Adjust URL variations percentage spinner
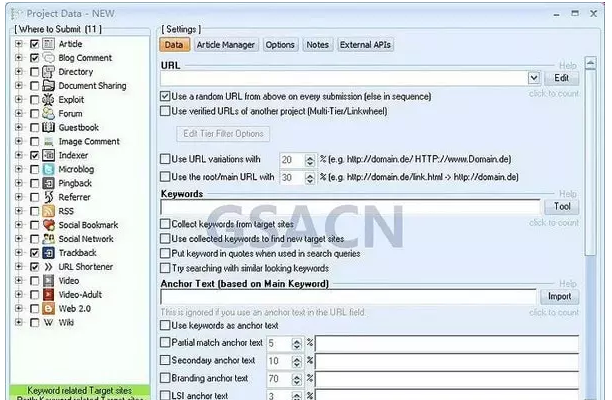This screenshot has width=612, height=400. coord(310,160)
